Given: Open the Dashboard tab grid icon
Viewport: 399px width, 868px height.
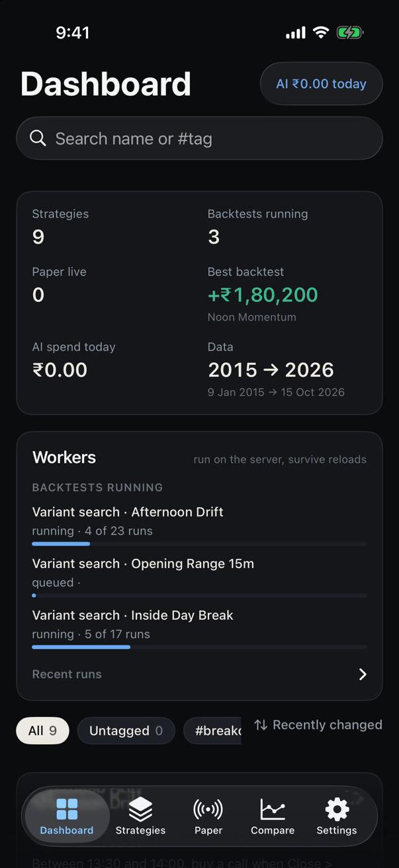Looking at the screenshot, I should [67, 809].
